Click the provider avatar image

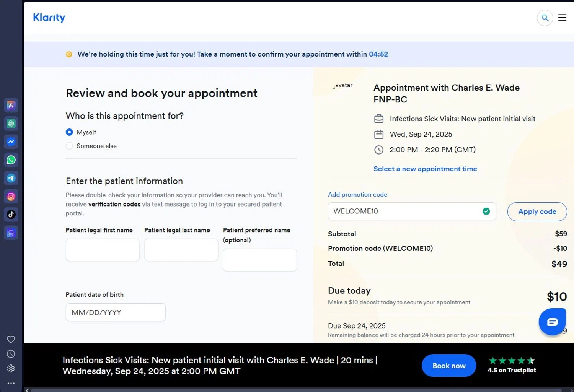pyautogui.click(x=342, y=85)
